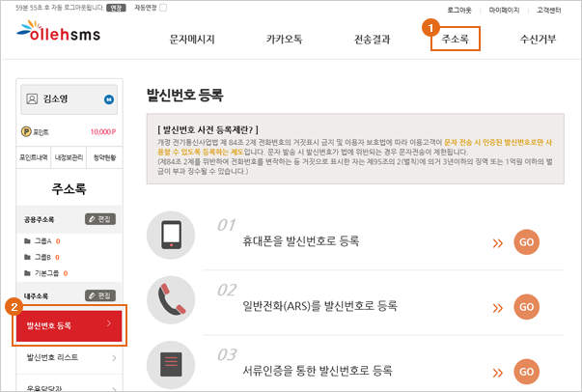The image size is (582, 392).
Task: Click the 포인트 P coin icon
Action: 26,131
